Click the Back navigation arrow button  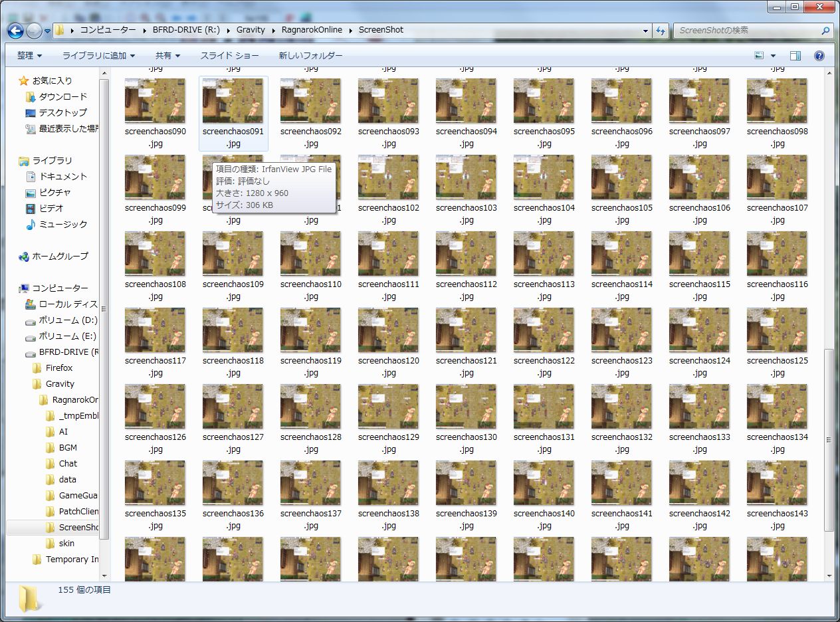(15, 30)
